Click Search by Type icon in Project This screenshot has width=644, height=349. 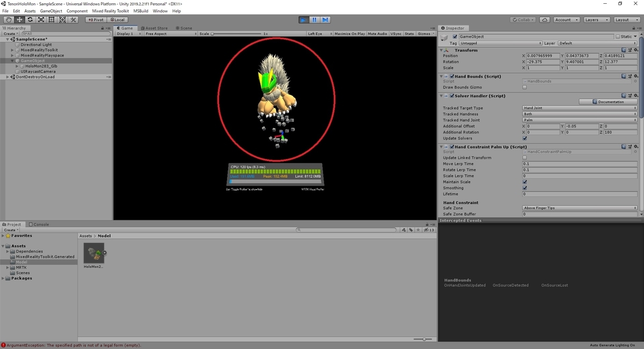pos(404,230)
